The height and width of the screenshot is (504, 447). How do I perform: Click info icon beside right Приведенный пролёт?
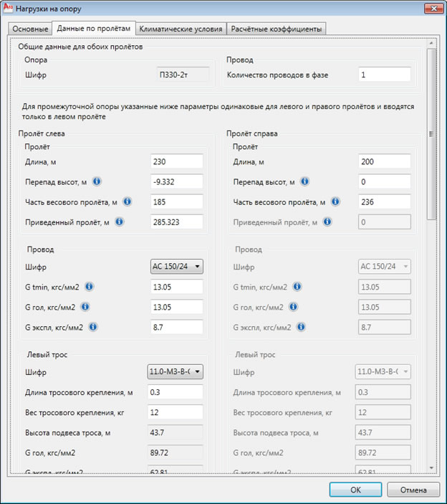327,222
